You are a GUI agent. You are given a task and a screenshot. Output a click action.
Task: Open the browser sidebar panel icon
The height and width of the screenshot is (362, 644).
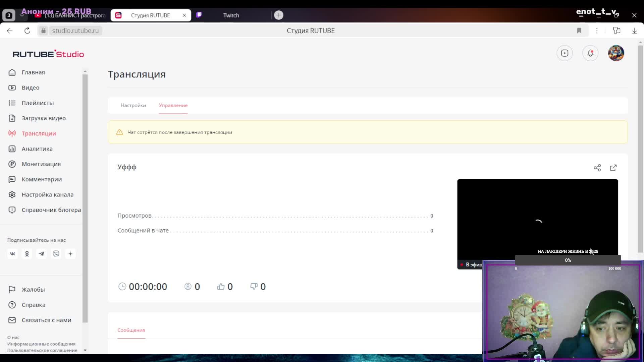click(x=617, y=31)
